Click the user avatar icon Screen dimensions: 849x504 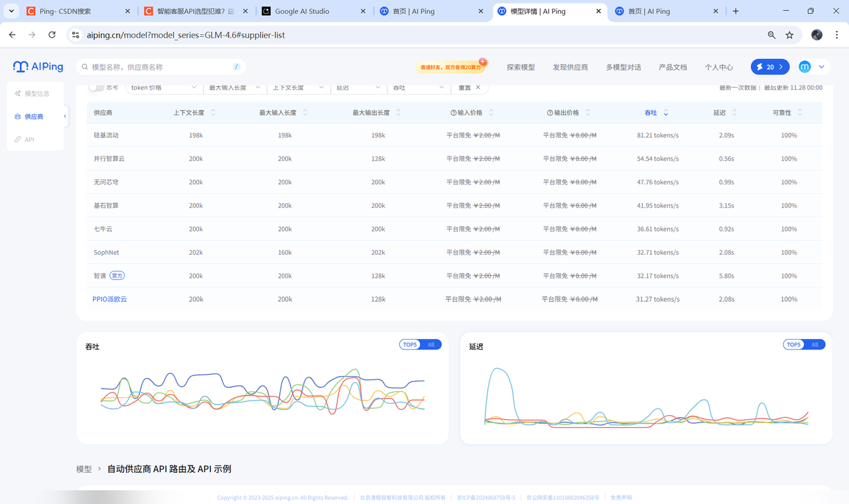805,67
